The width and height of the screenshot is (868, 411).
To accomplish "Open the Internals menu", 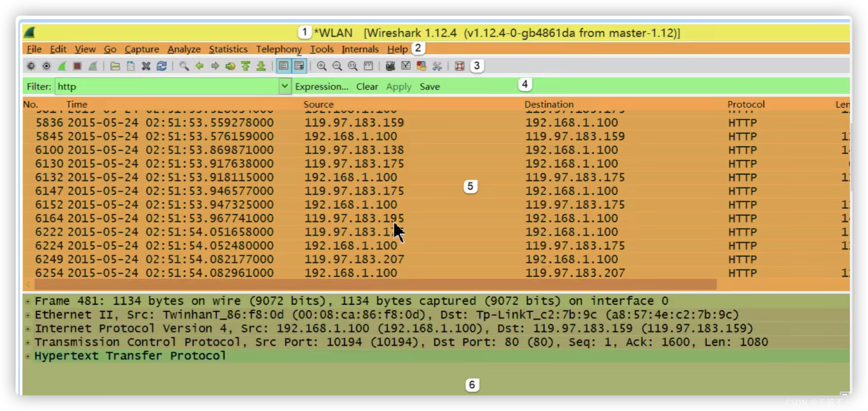I will (360, 49).
